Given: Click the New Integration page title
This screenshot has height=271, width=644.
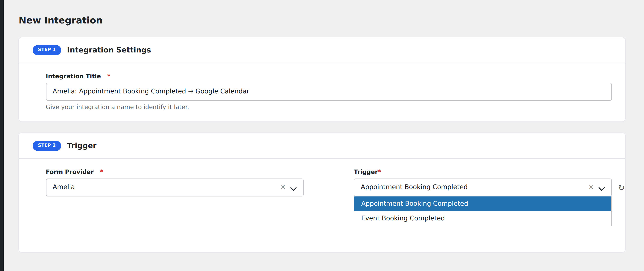Looking at the screenshot, I should click(61, 20).
